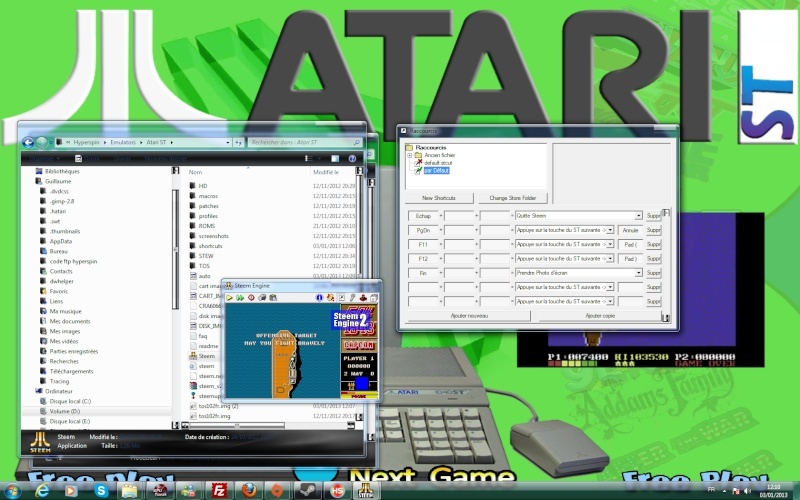Open action dropdown for F11 shortcut
The width and height of the screenshot is (800, 500).
point(610,244)
